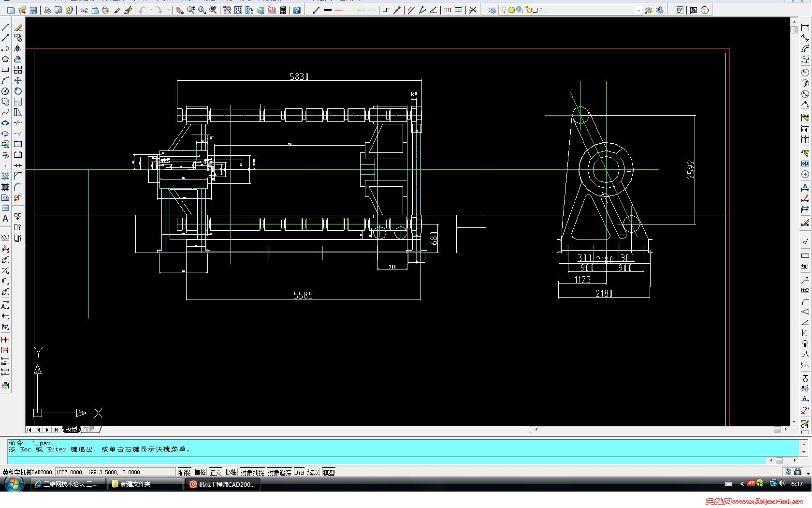The height and width of the screenshot is (508, 812).
Task: Click layer 0 color square
Action: pos(535,10)
